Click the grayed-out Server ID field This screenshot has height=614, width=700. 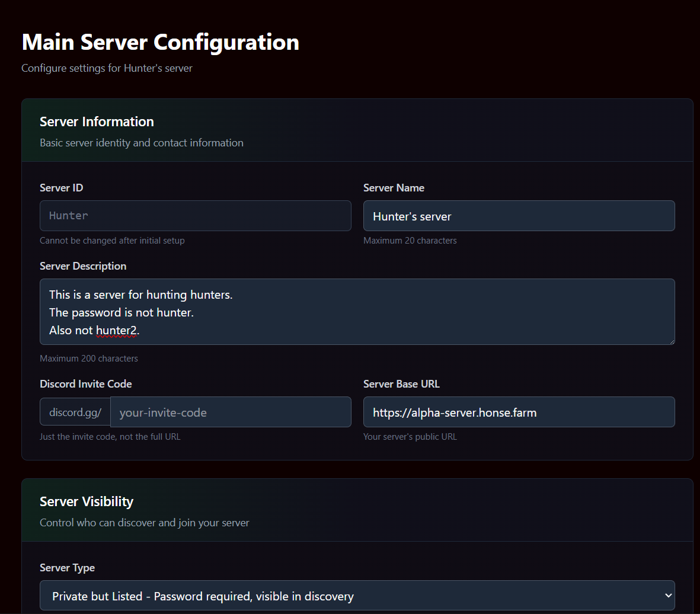coord(195,215)
